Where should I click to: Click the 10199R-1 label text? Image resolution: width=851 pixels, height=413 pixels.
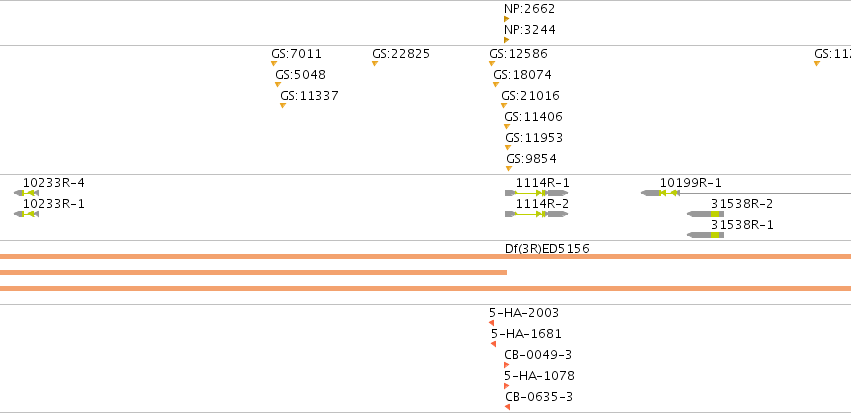[x=691, y=183]
